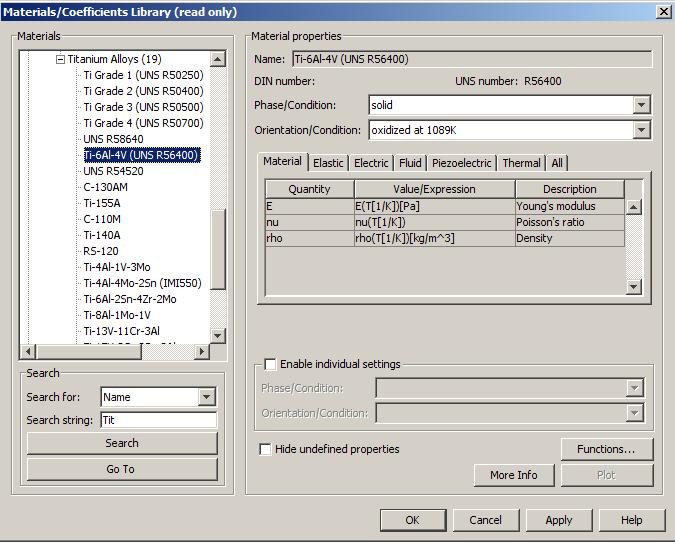This screenshot has height=546, width=675.
Task: Click materials tree scroll right arrow
Action: 201,351
